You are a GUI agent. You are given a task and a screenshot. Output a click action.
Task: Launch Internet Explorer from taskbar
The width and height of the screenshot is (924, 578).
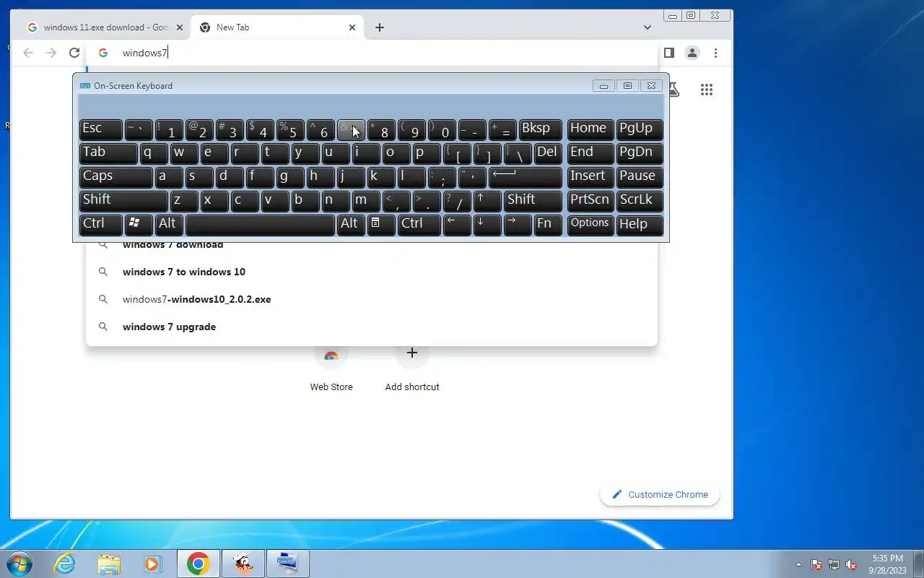pyautogui.click(x=65, y=564)
